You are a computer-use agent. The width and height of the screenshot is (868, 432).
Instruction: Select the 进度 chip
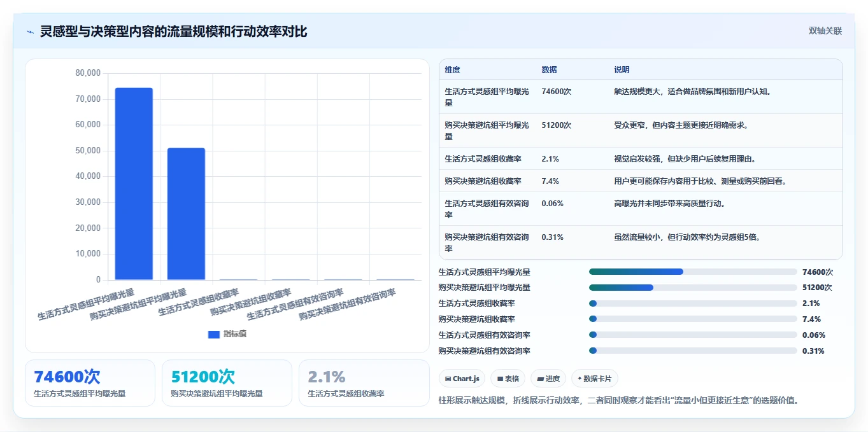[x=548, y=379]
